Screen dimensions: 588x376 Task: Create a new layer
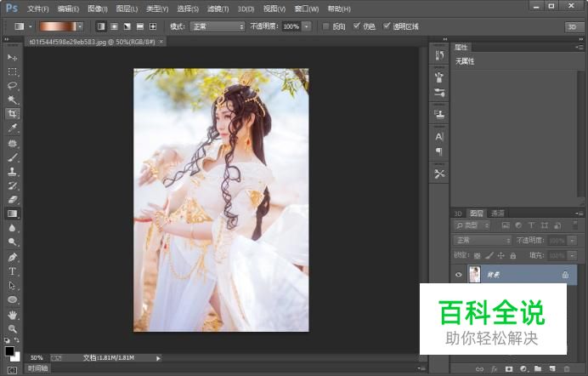[552, 369]
